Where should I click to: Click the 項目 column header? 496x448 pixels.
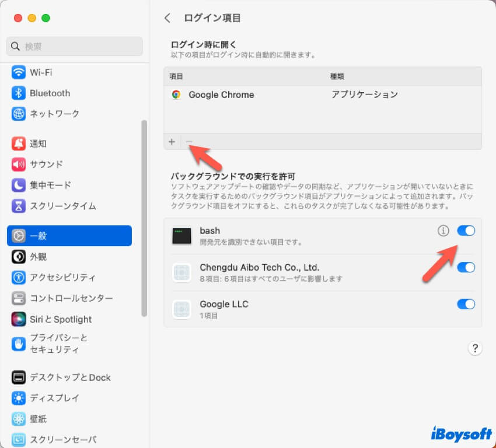click(176, 76)
